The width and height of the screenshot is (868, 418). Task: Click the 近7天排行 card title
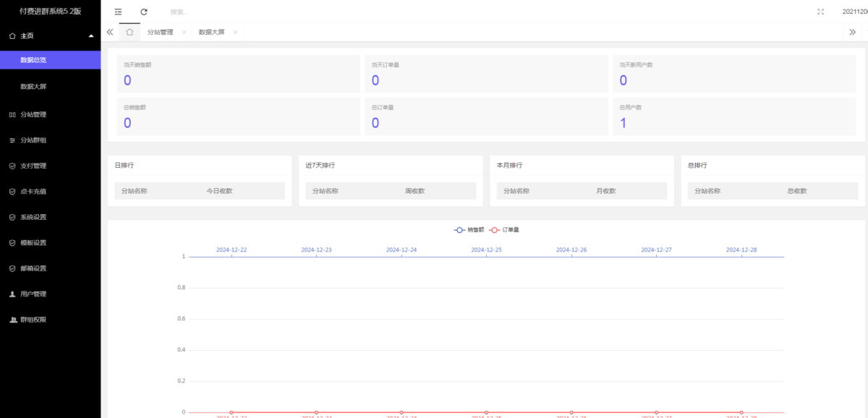(320, 166)
